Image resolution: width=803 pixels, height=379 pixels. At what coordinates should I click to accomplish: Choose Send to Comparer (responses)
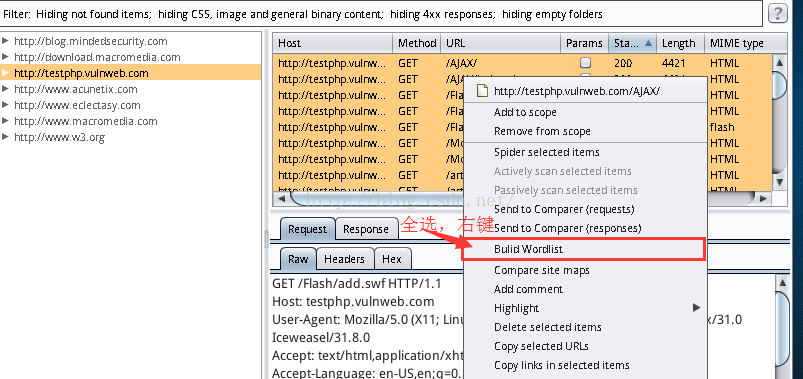coord(585,228)
